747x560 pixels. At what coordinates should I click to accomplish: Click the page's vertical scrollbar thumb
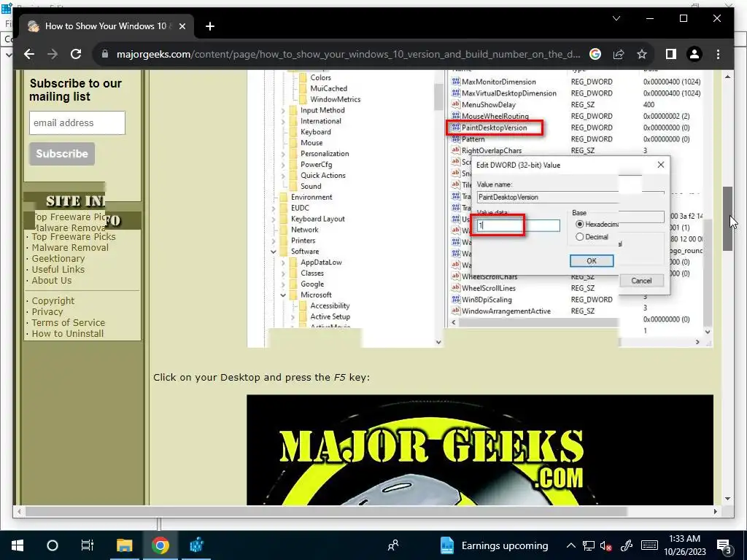pos(727,219)
